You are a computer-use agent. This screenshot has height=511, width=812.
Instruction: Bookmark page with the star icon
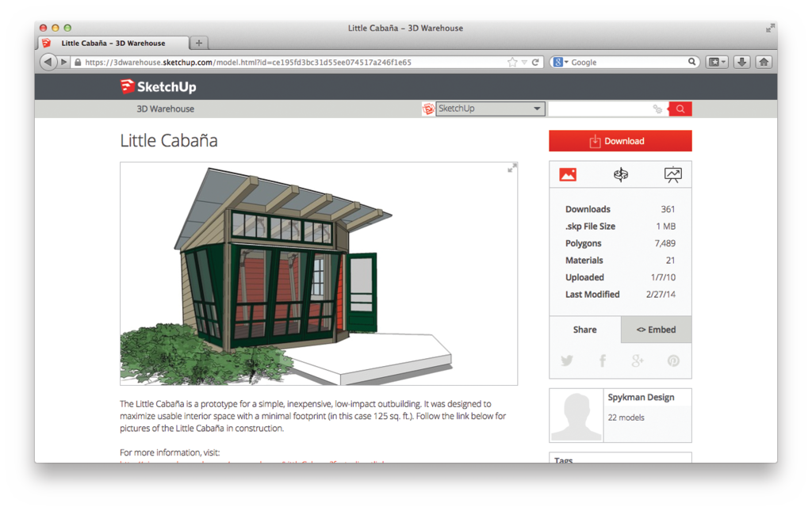(x=512, y=62)
